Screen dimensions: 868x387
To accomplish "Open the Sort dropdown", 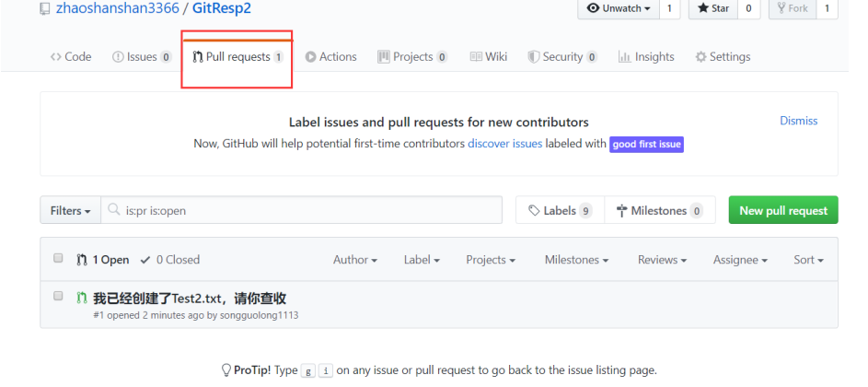I will coord(808,260).
